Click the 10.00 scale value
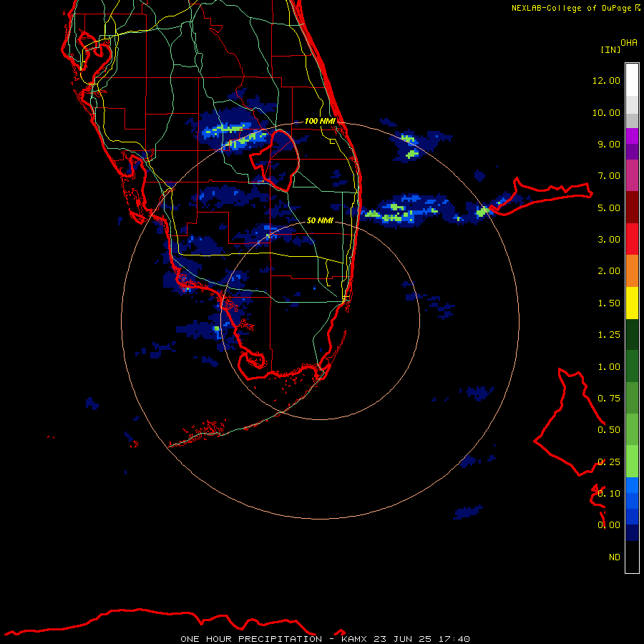Viewport: 644px width, 644px height. click(606, 112)
